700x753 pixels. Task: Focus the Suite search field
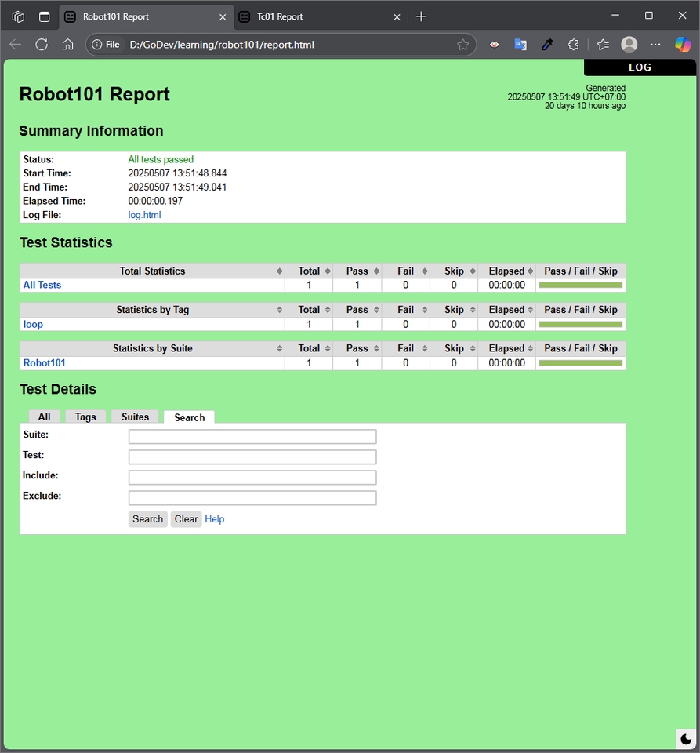click(252, 437)
